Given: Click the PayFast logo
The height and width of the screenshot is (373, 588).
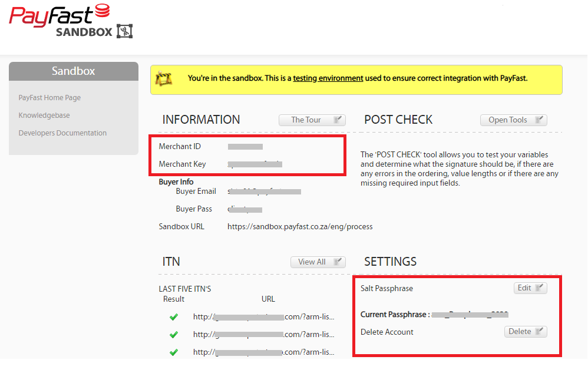Looking at the screenshot, I should point(60,16).
